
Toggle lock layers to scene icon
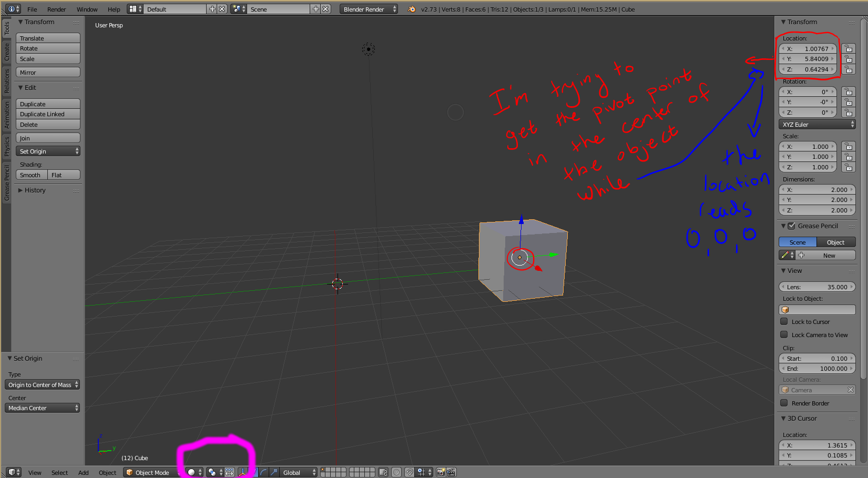(383, 472)
